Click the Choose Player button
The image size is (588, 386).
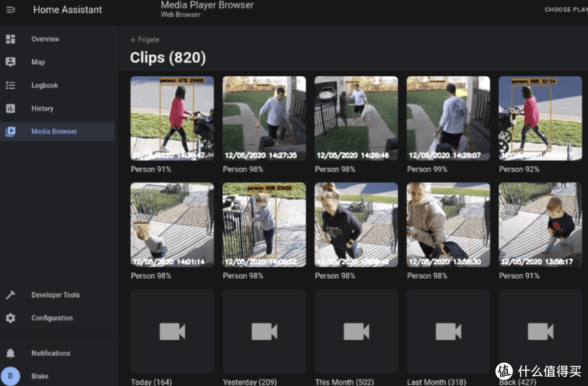(x=565, y=10)
